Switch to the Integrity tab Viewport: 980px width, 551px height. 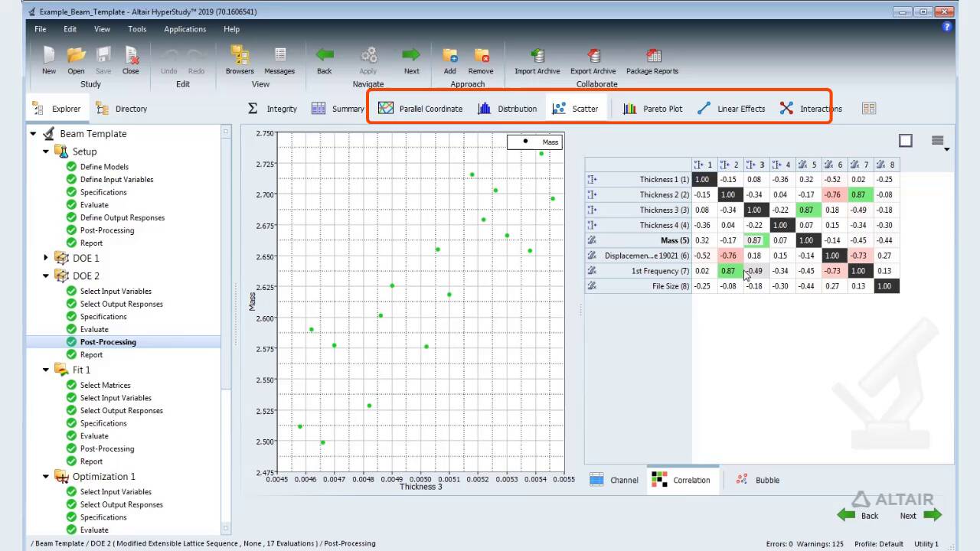[x=273, y=109]
